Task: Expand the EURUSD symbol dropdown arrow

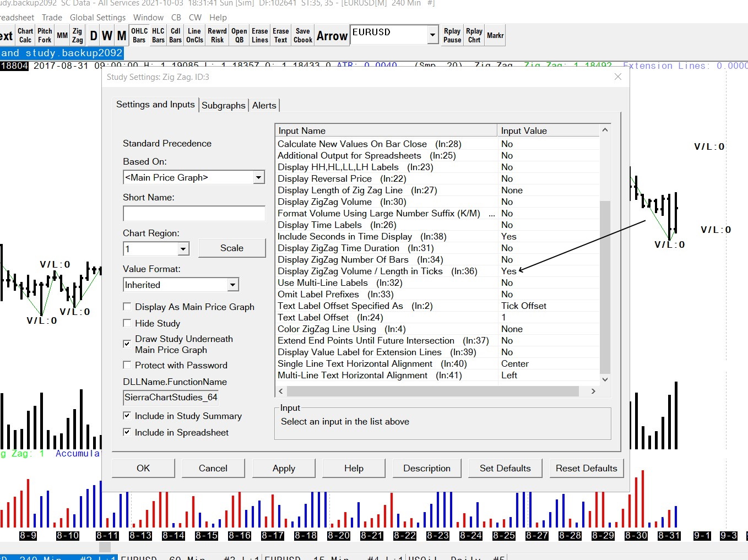Action: point(433,35)
